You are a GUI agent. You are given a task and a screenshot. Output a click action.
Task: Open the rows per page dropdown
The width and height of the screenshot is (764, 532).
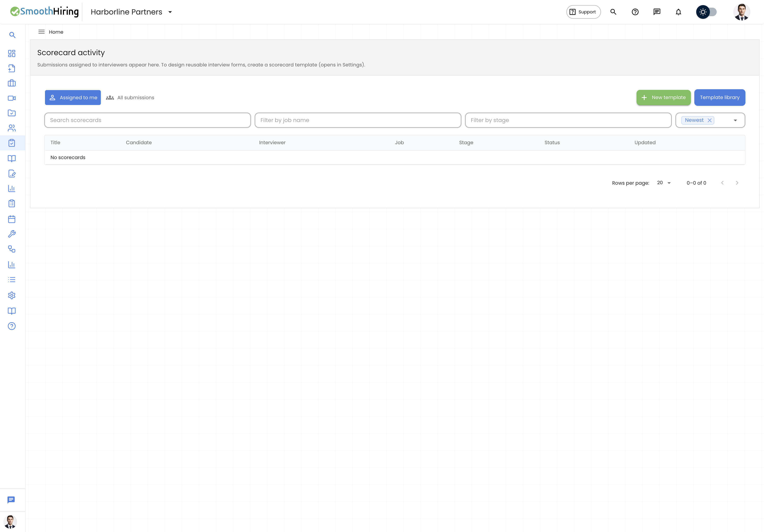pyautogui.click(x=664, y=183)
